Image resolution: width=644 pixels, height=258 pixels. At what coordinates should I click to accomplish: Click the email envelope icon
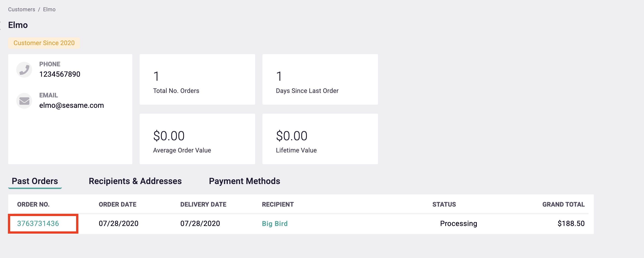24,101
